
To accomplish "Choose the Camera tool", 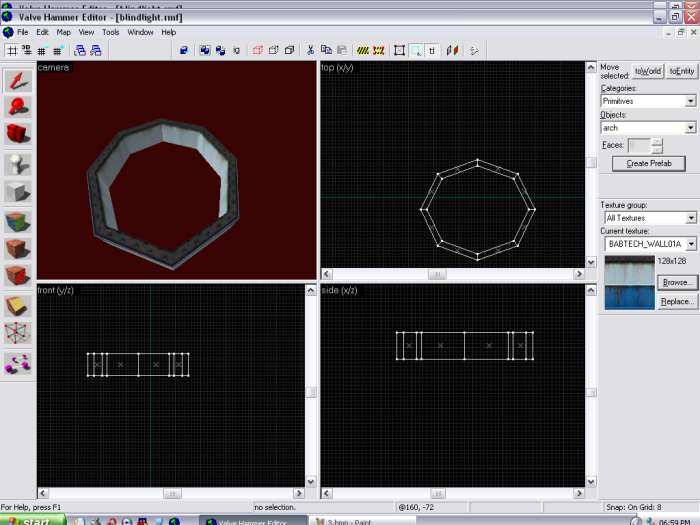I will pyautogui.click(x=18, y=134).
